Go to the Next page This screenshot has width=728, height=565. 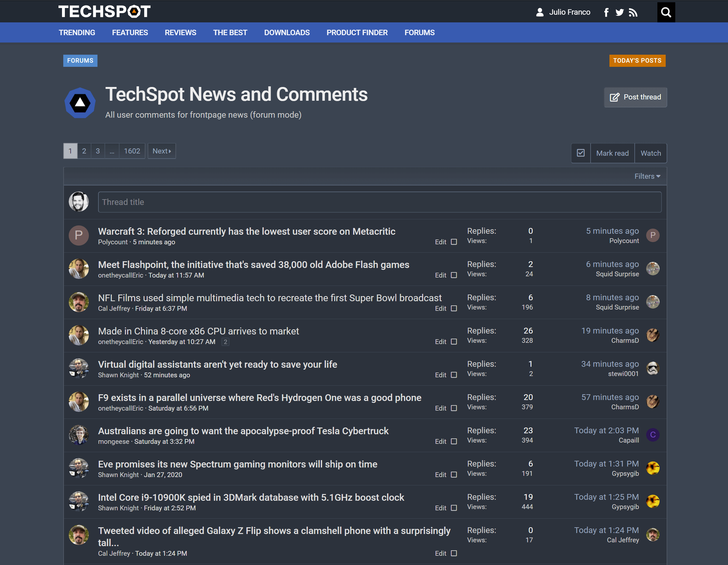point(162,151)
